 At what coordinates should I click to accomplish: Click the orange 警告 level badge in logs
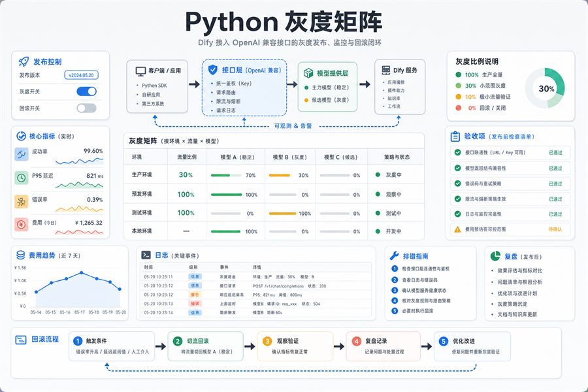pos(195,295)
